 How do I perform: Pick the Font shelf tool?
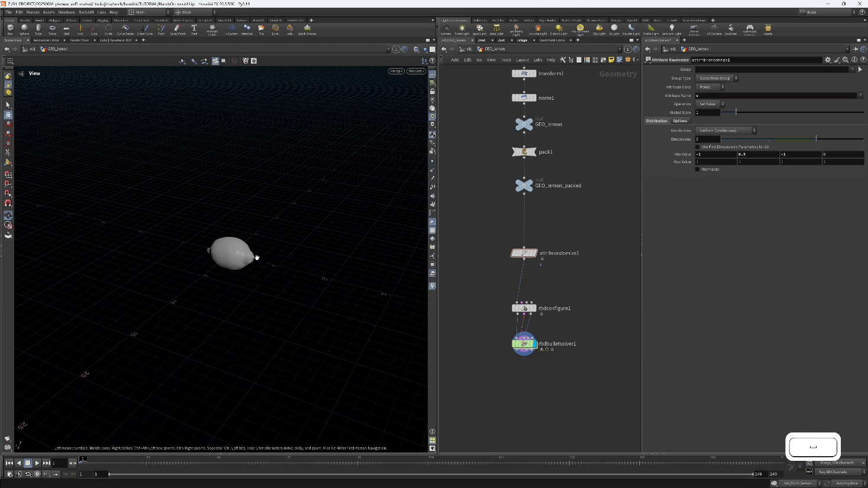click(194, 28)
